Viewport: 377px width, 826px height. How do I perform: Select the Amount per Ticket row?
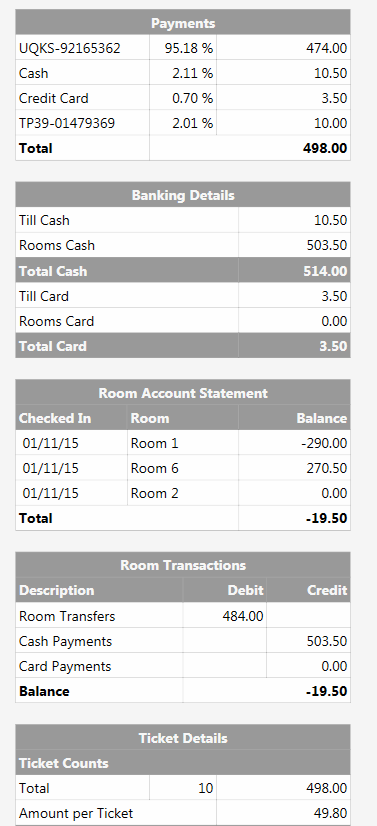(183, 813)
